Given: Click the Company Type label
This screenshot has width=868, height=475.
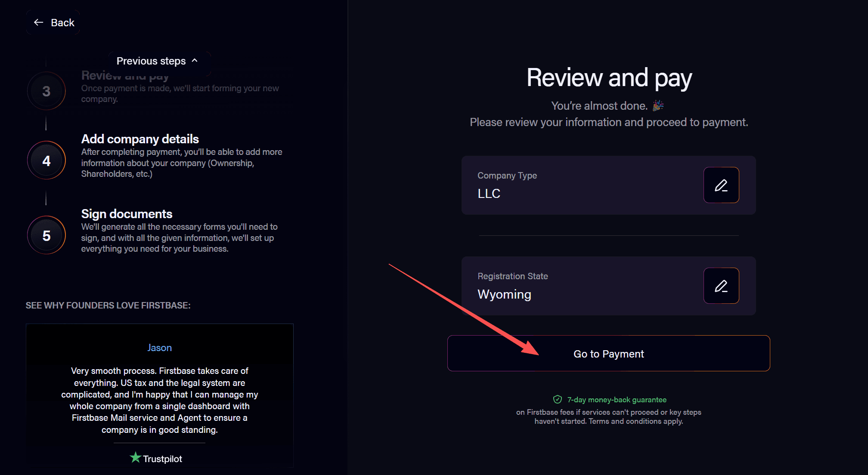Looking at the screenshot, I should pyautogui.click(x=507, y=176).
